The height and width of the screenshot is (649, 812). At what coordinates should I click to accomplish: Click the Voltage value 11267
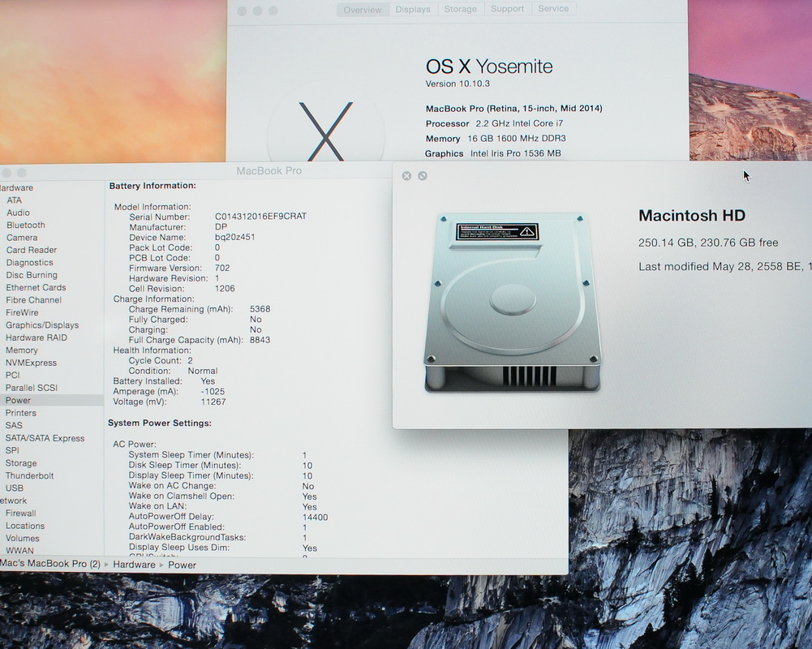213,402
